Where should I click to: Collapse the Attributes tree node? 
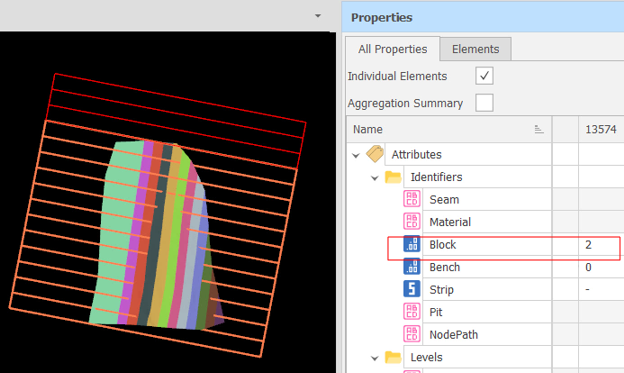click(356, 155)
